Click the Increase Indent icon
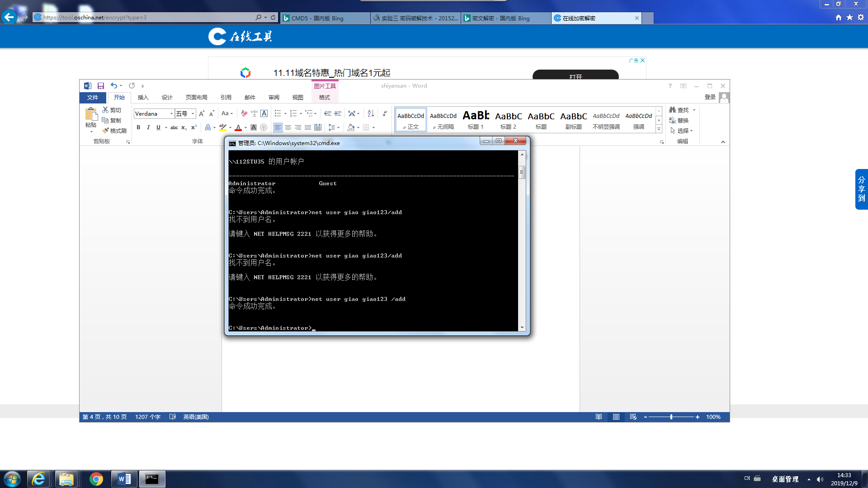Viewport: 868px width, 488px height. click(338, 113)
